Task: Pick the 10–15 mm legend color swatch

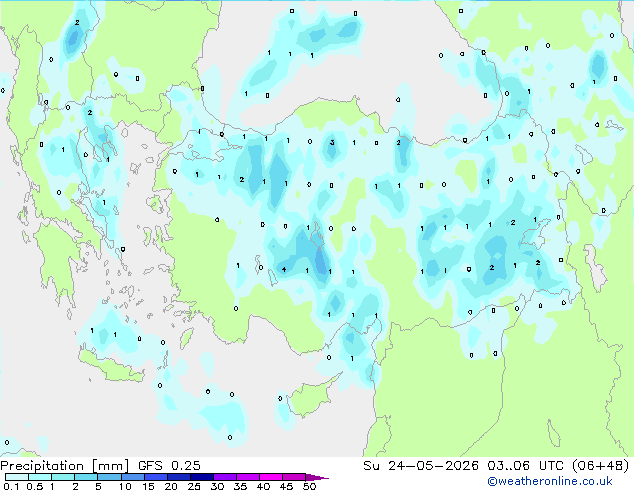Action: [x=132, y=477]
